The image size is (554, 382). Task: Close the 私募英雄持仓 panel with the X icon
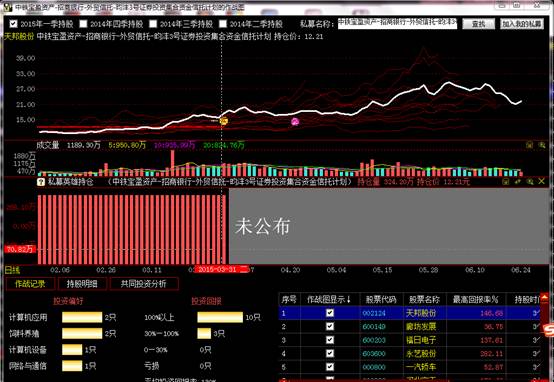542,181
